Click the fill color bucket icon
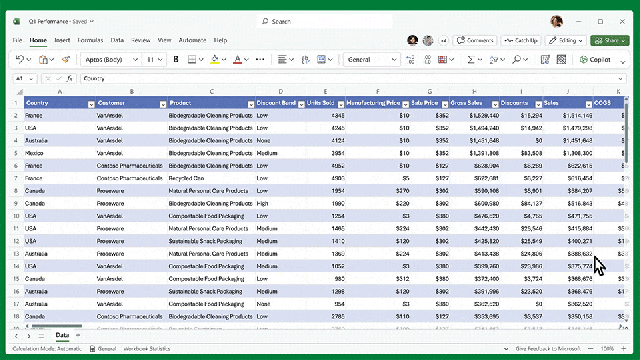Image resolution: width=640 pixels, height=360 pixels. pos(215,60)
